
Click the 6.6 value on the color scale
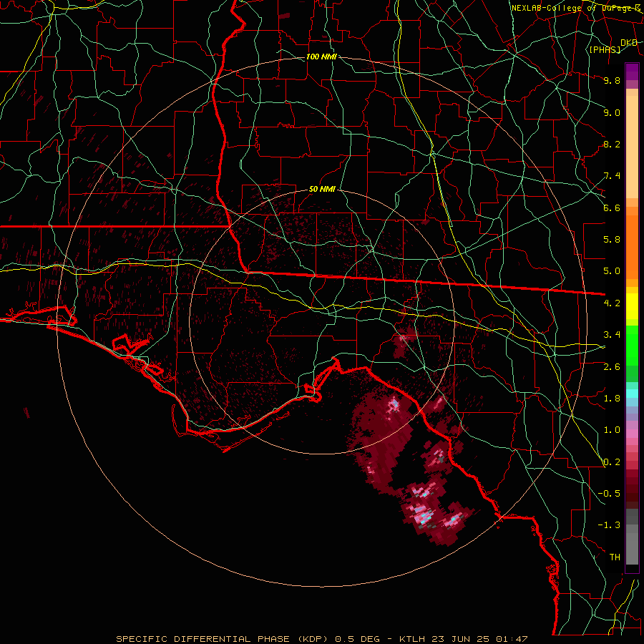click(x=612, y=208)
